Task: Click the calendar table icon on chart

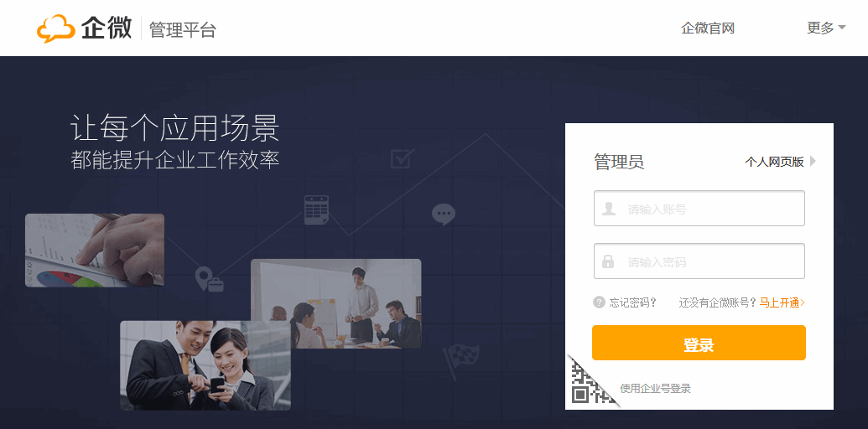Action: (317, 210)
